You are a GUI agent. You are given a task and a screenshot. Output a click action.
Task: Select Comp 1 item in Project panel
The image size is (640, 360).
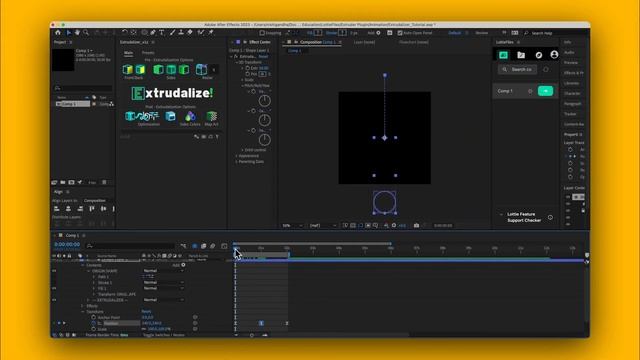click(73, 104)
